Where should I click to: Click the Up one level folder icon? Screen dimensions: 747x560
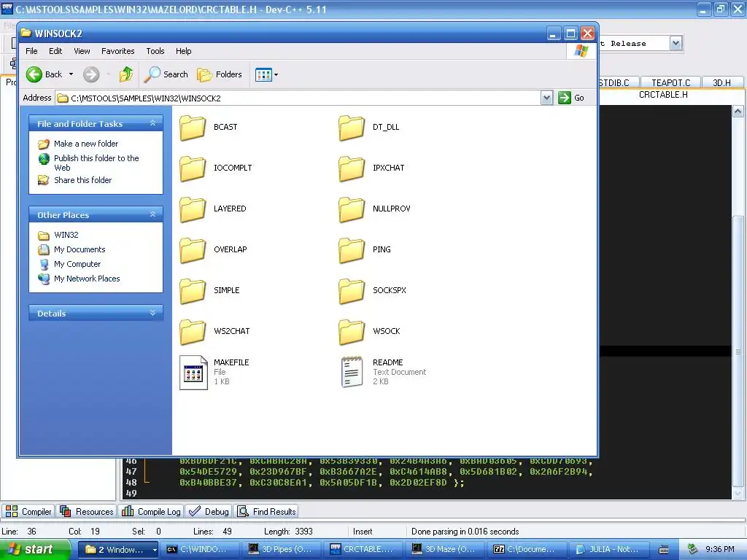(126, 74)
